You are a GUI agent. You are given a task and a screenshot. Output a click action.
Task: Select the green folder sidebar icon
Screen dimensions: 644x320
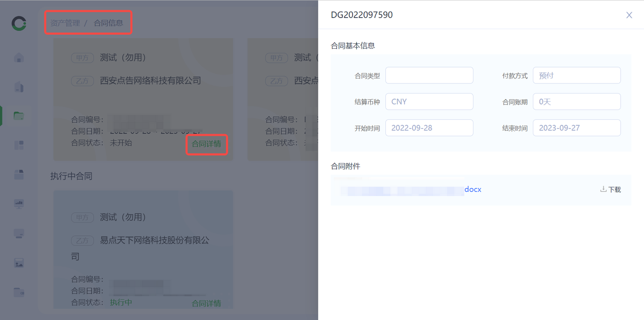click(19, 116)
